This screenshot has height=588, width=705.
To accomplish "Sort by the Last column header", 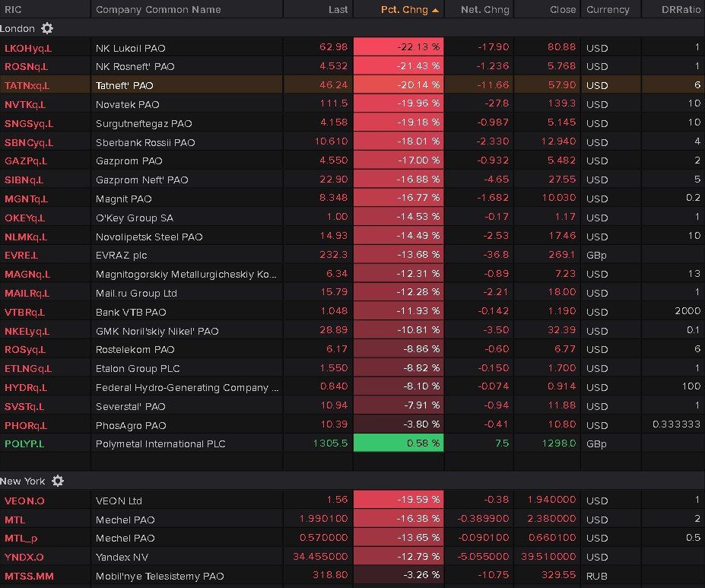I will click(338, 9).
